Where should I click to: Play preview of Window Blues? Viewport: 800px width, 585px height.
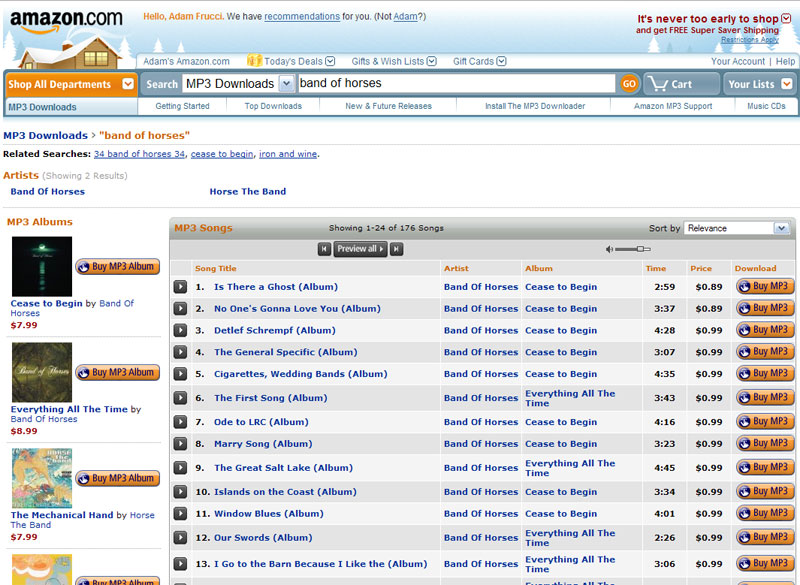pos(180,514)
